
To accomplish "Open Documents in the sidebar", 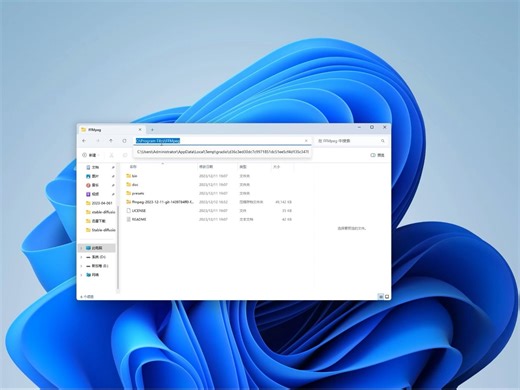I will tap(96, 167).
